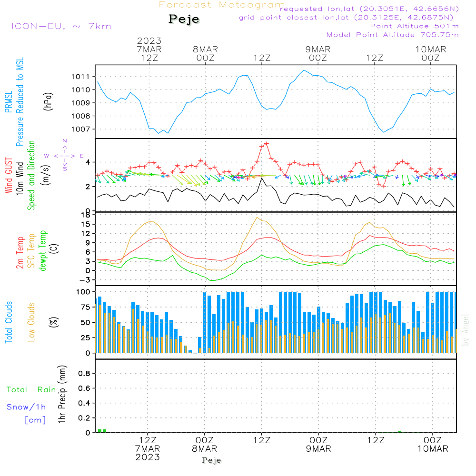Click the 75 cloud percentage tick
Image resolution: width=476 pixels, height=476 pixels.
coord(85,307)
